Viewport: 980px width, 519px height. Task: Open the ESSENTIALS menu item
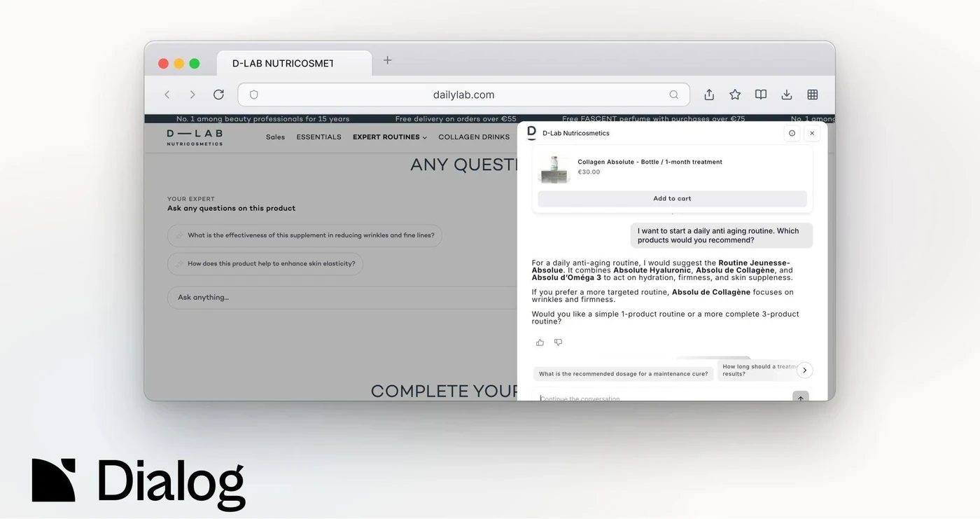318,137
